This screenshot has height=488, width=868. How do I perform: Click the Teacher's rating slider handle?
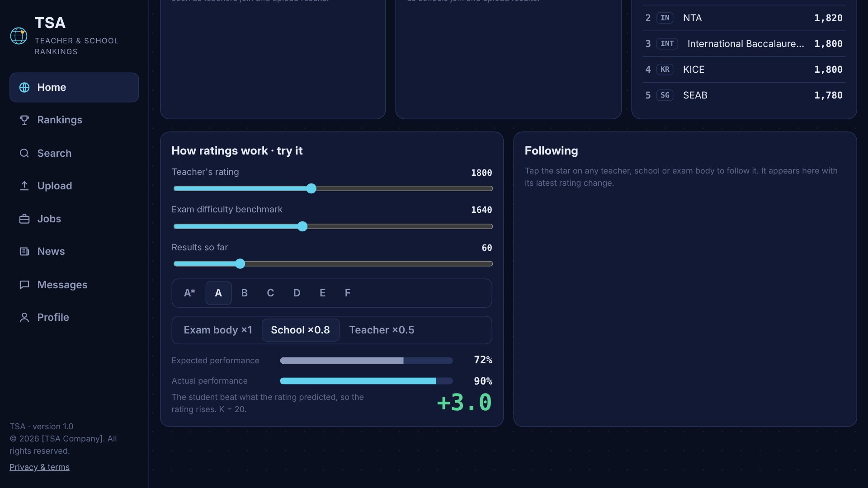coord(311,188)
